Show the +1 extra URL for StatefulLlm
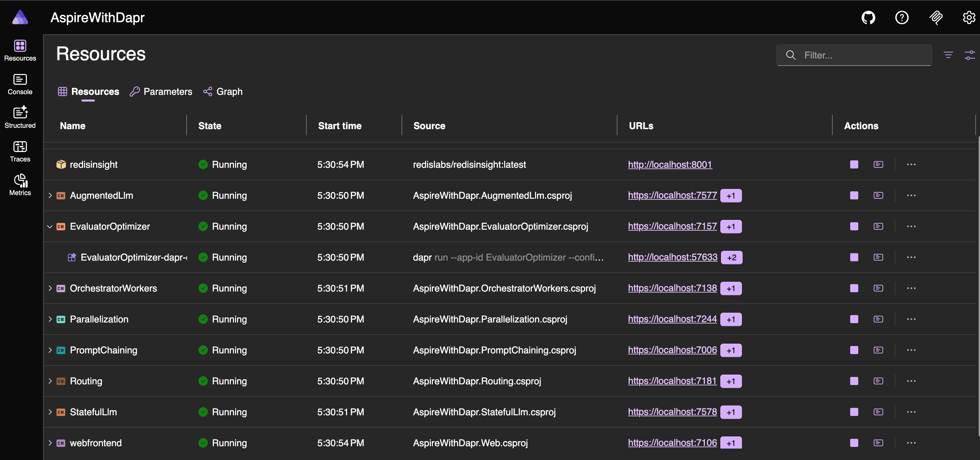 click(x=731, y=413)
